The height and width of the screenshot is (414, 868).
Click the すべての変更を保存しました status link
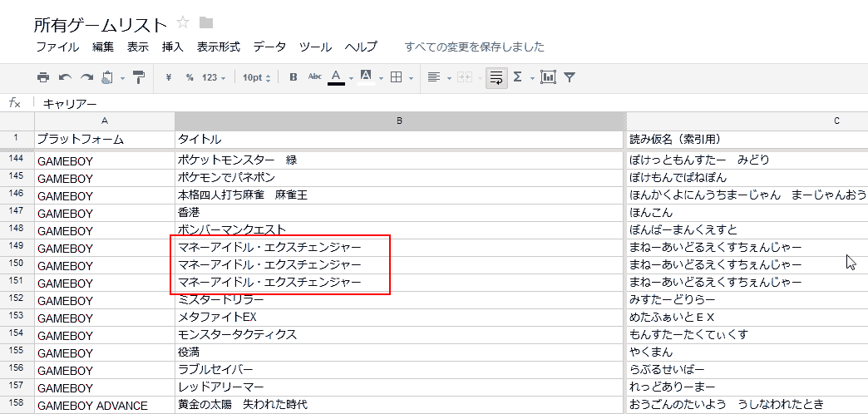475,47
